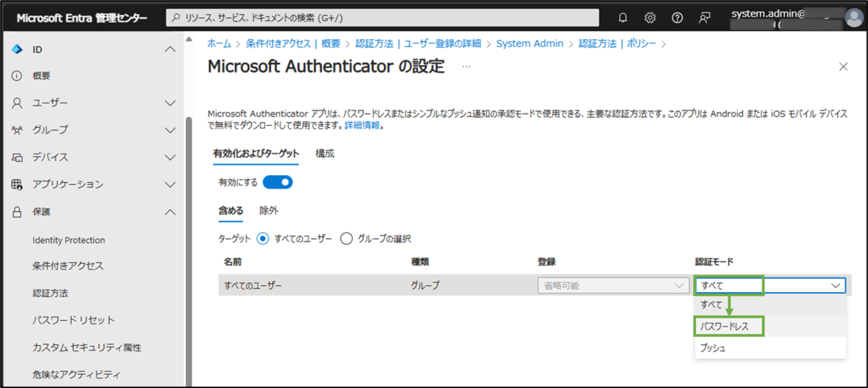Click the 認証方法 | ポリシー breadcrumb
The image size is (868, 388).
tap(617, 43)
